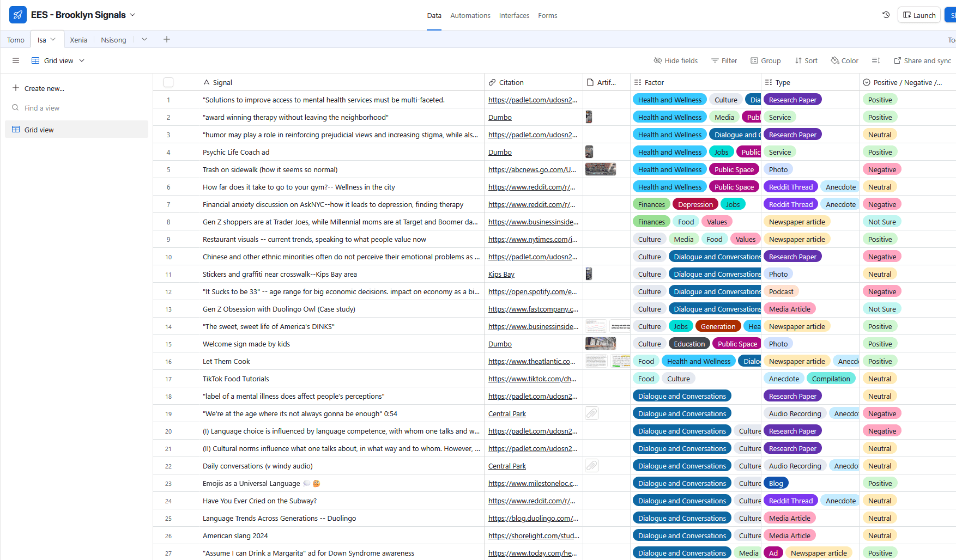Toggle the sidebar hamburger icon
This screenshot has height=560, width=956.
click(x=16, y=60)
